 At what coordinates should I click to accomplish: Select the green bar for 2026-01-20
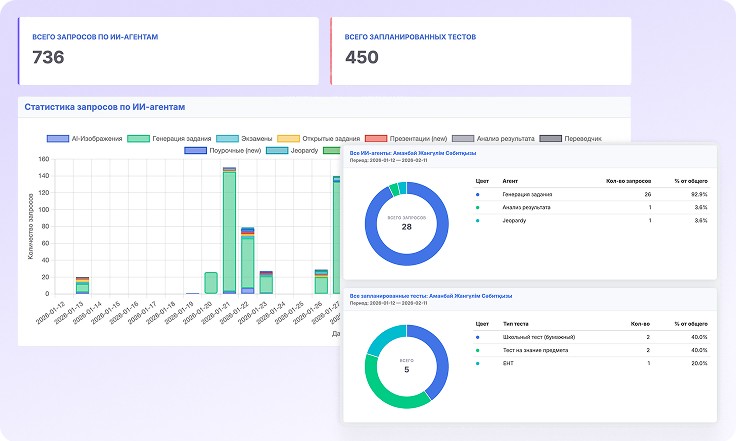211,283
